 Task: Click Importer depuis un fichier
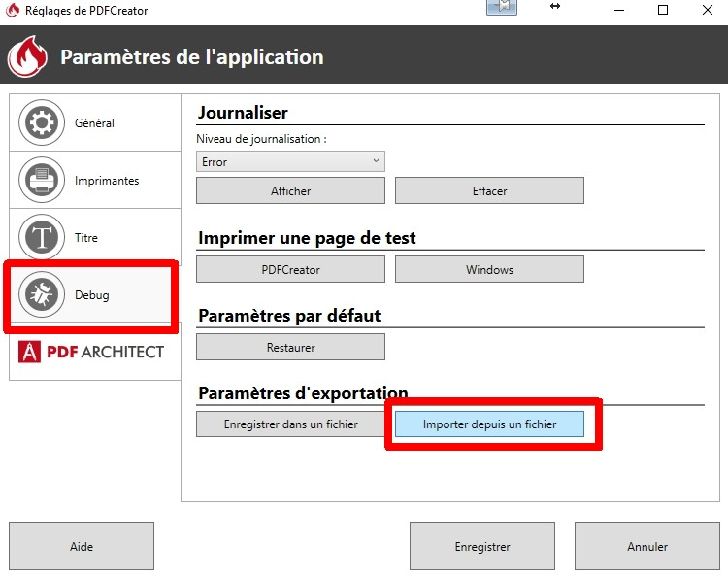489,424
